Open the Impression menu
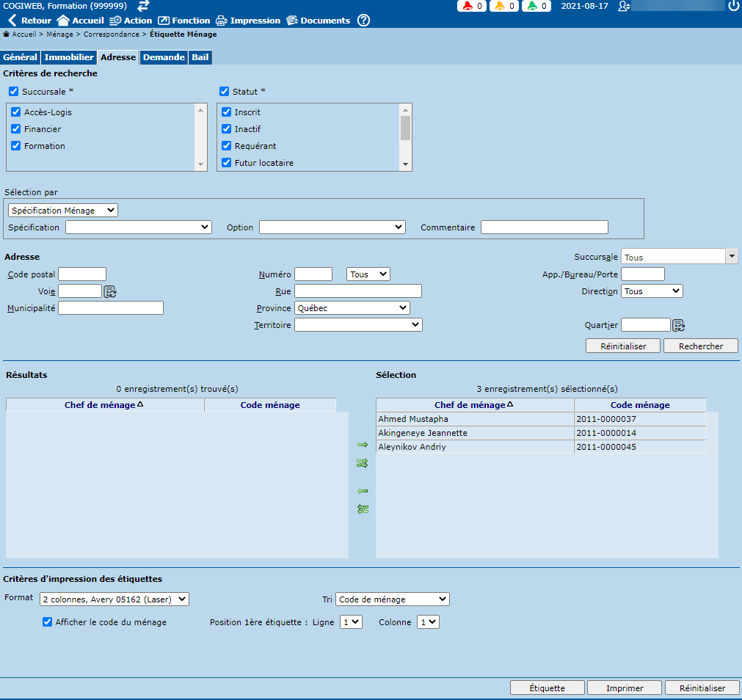The height and width of the screenshot is (700, 742). [x=247, y=21]
